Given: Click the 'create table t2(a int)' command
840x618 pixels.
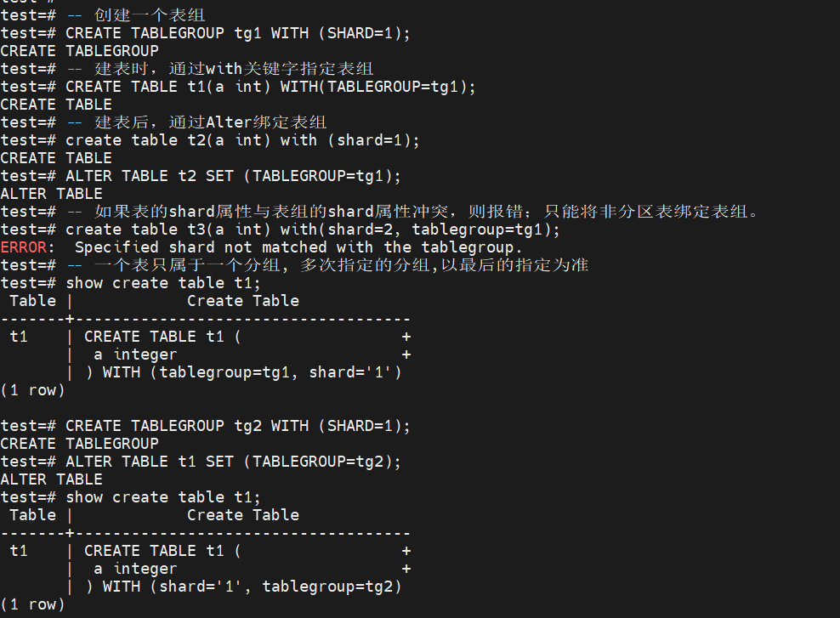Looking at the screenshot, I should tap(242, 140).
